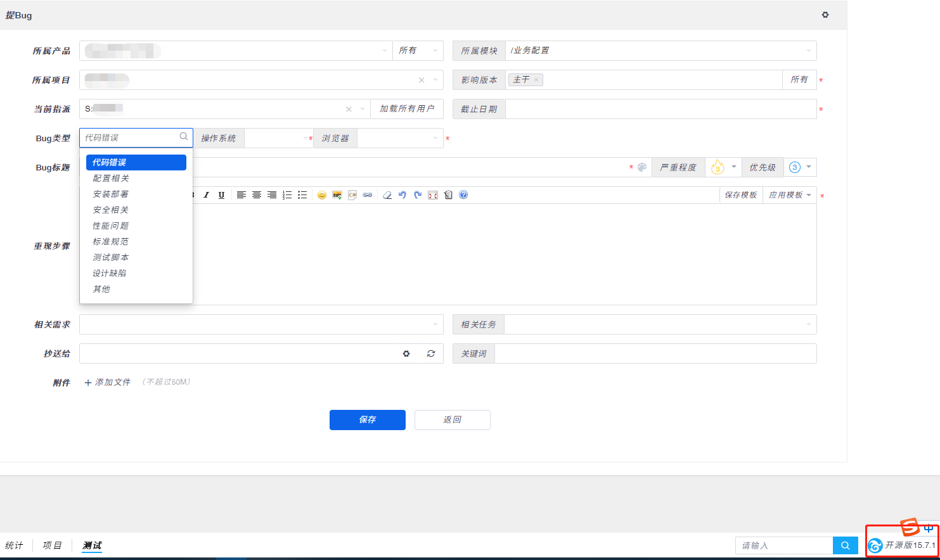Undo the last edit in the editor
This screenshot has height=560, width=940.
pyautogui.click(x=402, y=195)
